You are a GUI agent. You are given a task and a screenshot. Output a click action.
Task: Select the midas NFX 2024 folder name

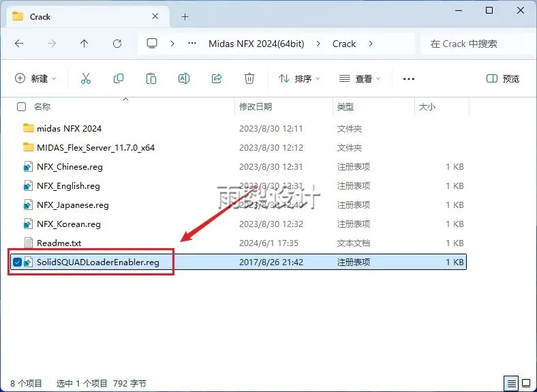70,128
